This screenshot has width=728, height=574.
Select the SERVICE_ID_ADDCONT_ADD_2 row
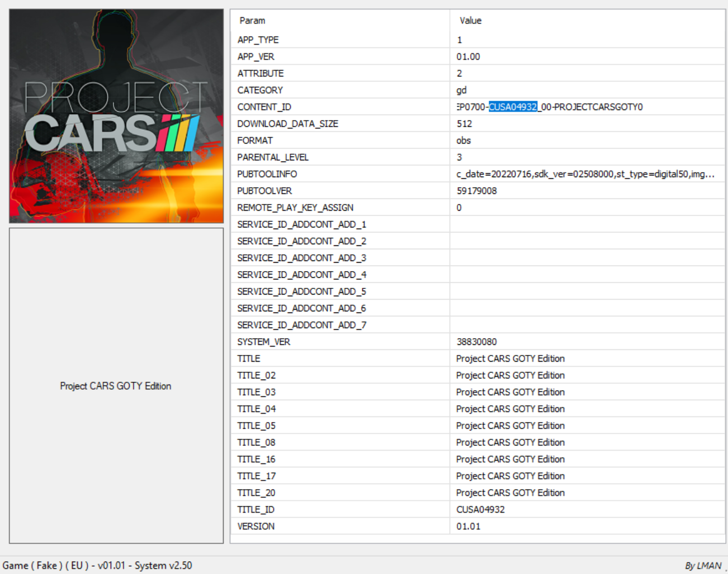[478, 241]
